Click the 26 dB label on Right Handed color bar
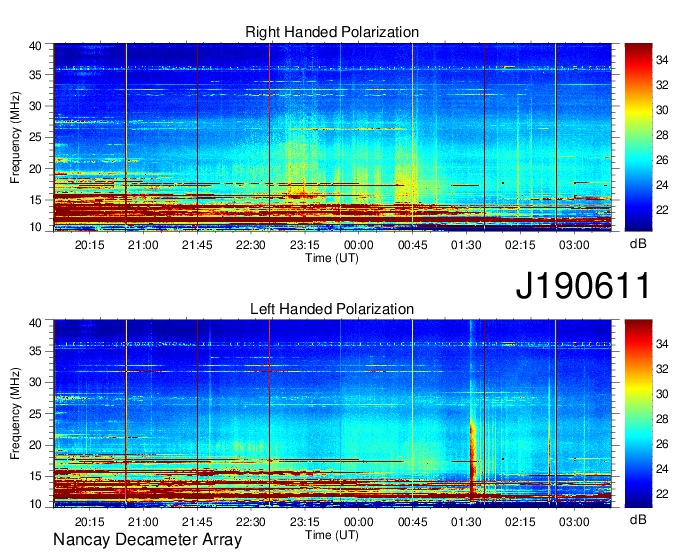 (x=662, y=160)
